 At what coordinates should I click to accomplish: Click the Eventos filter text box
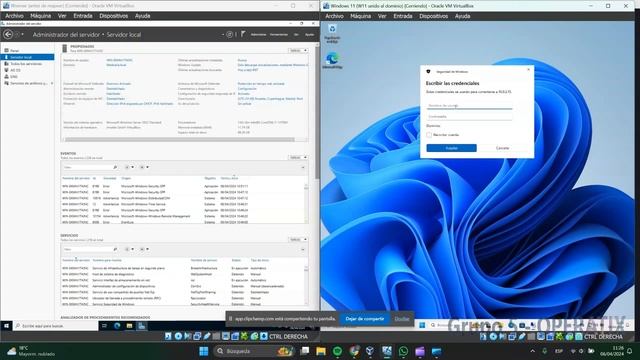(x=87, y=167)
